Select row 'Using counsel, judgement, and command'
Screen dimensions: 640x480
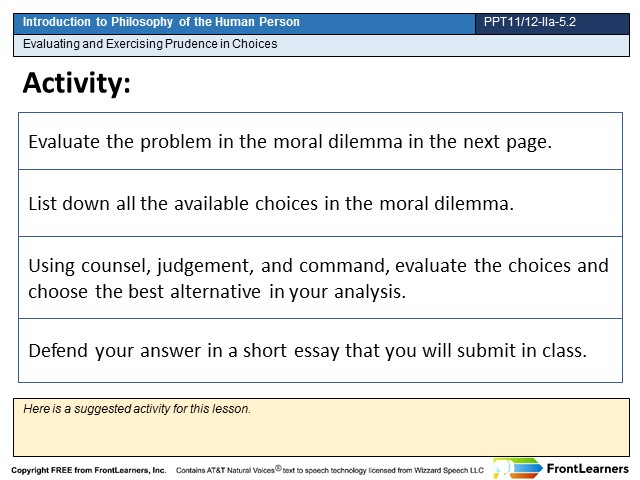tap(320, 278)
